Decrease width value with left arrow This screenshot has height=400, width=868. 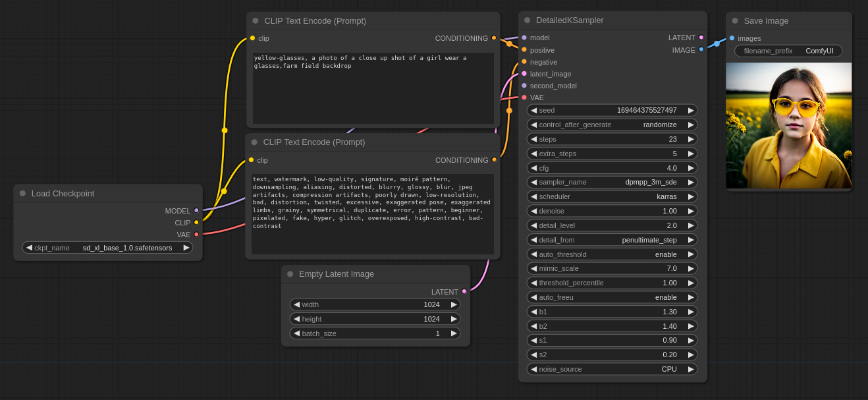pos(296,304)
